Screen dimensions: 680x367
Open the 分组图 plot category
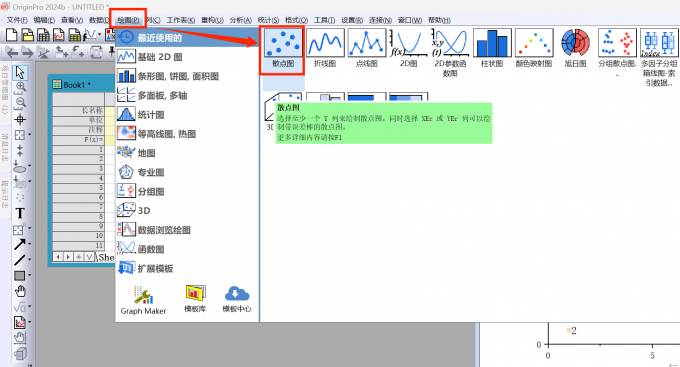click(187, 191)
